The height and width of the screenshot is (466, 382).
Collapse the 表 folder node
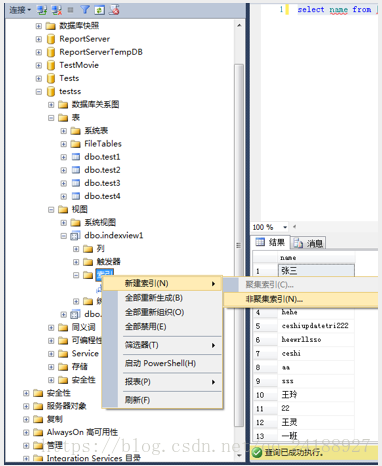[x=51, y=118]
